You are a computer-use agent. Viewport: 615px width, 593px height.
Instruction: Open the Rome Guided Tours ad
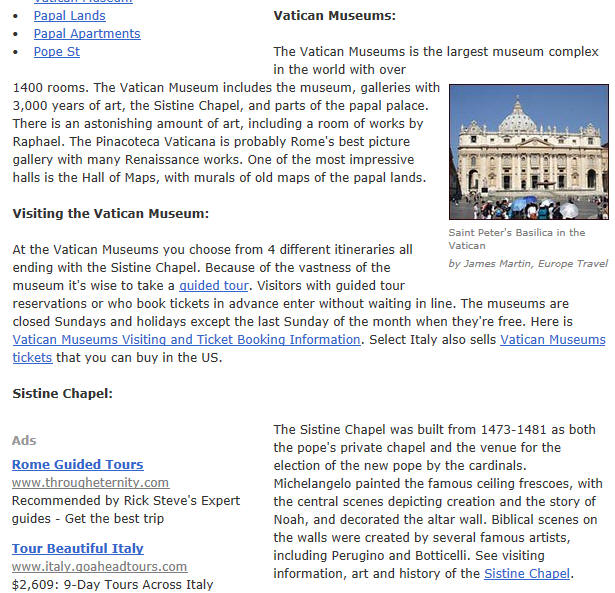tap(78, 464)
